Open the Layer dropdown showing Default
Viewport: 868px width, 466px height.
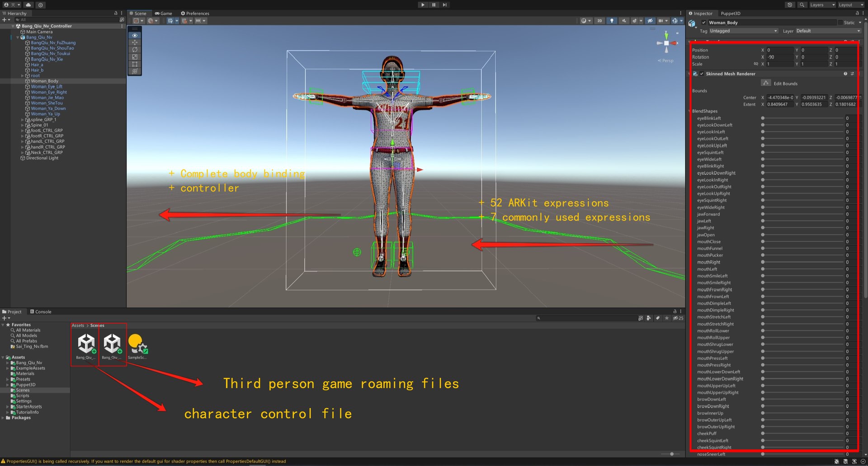[828, 31]
